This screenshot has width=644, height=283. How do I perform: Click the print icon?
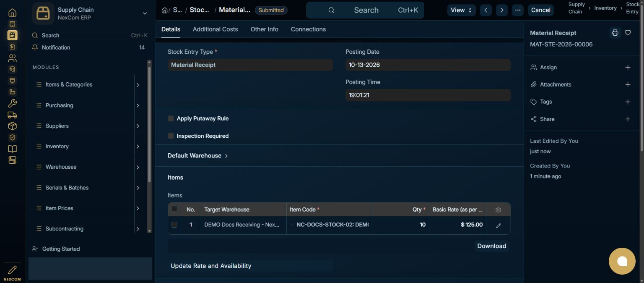coord(615,33)
